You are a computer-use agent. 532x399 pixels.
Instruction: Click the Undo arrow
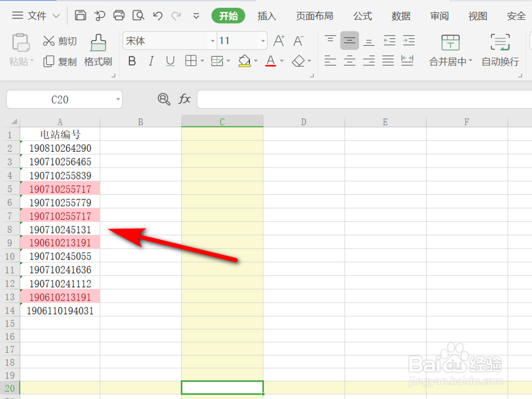(x=157, y=15)
